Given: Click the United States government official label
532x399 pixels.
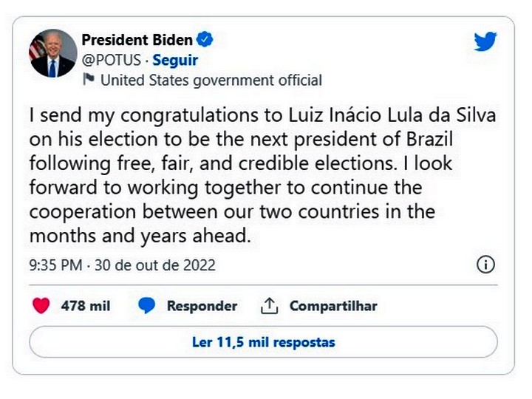Looking at the screenshot, I should tap(211, 80).
